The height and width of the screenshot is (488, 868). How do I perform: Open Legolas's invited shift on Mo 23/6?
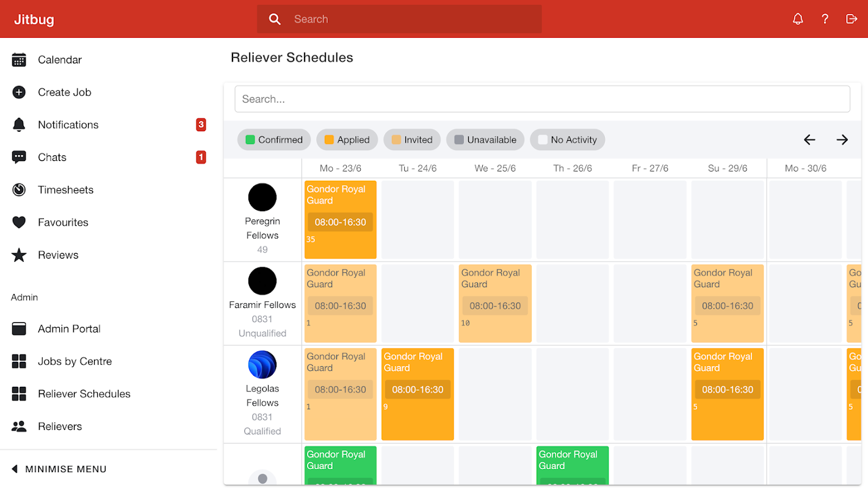pyautogui.click(x=341, y=394)
